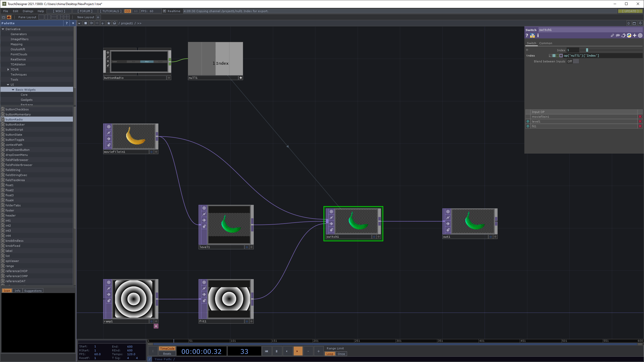Viewport: 644px width, 362px height.
Task: Select buttonToggle in the palette list
Action: pos(15,140)
